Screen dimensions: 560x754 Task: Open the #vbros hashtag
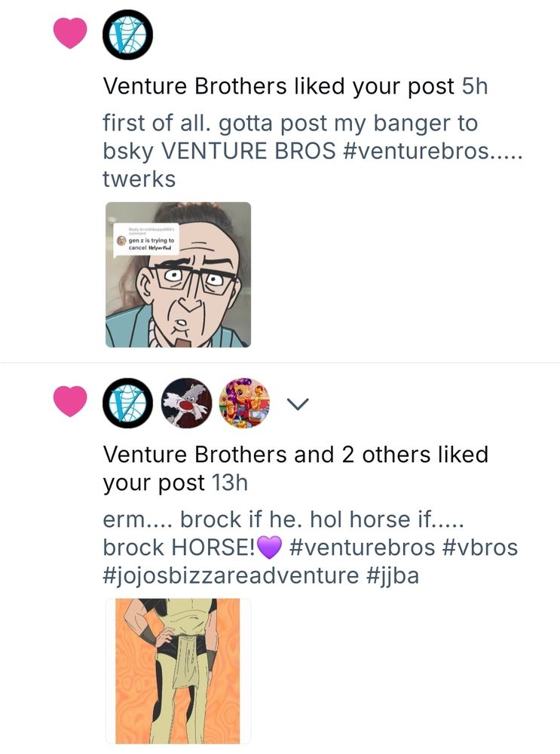[x=479, y=547]
